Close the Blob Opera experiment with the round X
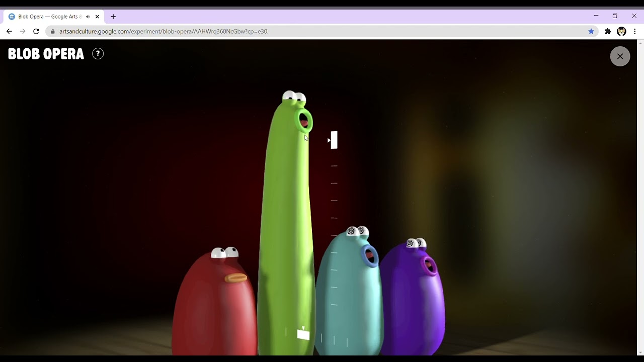This screenshot has height=362, width=644. click(620, 56)
